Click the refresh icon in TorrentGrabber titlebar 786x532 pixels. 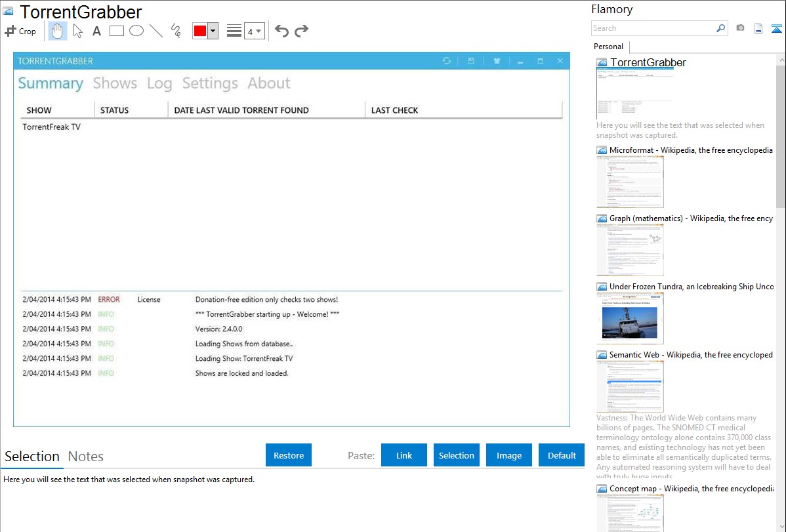pyautogui.click(x=447, y=60)
